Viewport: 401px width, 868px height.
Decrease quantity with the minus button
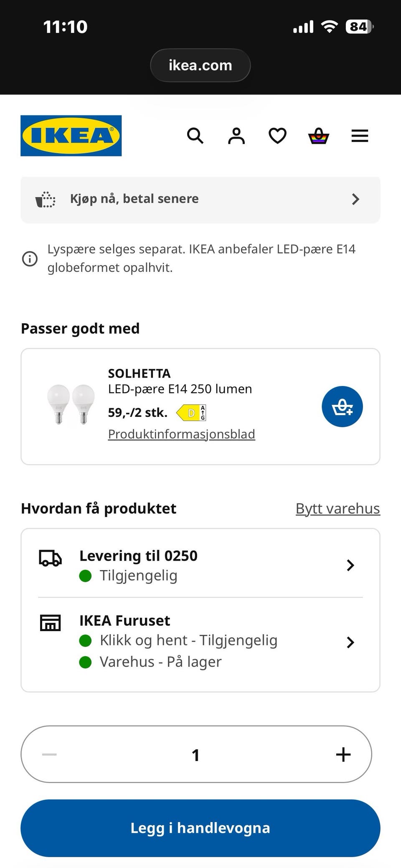click(x=49, y=754)
